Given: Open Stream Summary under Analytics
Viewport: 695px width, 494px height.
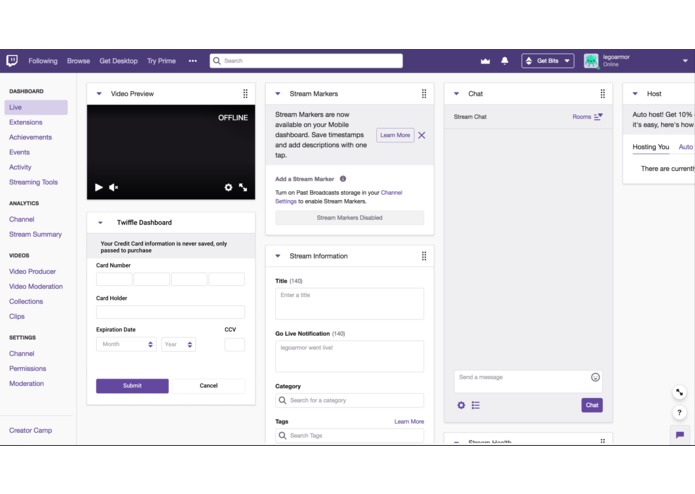Looking at the screenshot, I should point(35,234).
